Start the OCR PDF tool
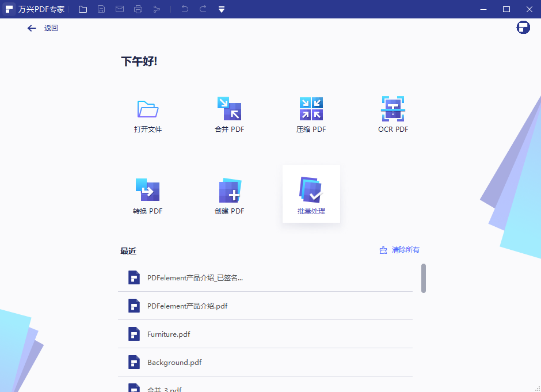Viewport: 541px width, 392px height. click(393, 109)
